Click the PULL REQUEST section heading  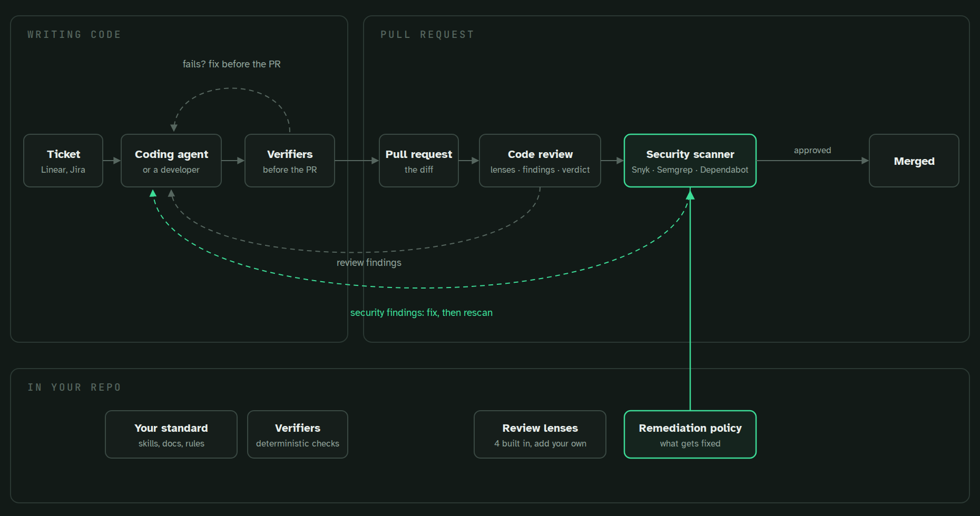pyautogui.click(x=427, y=35)
